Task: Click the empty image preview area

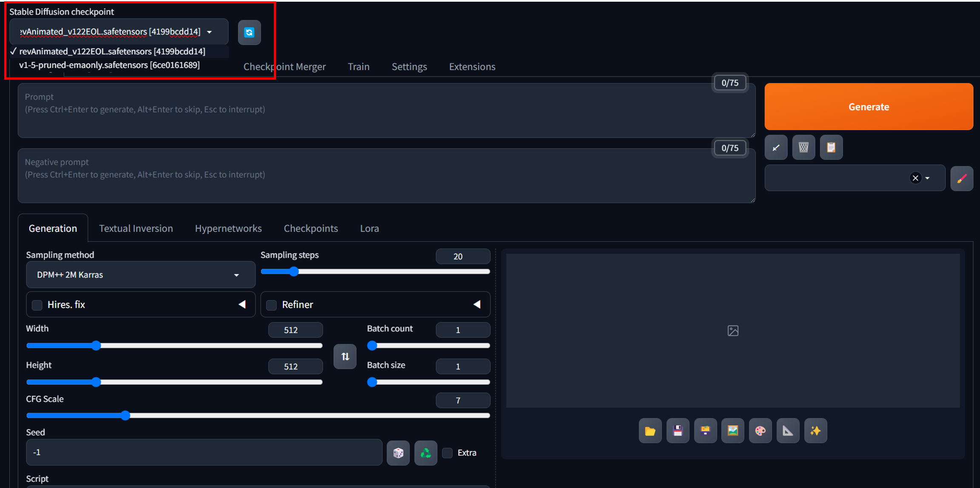Action: point(733,331)
